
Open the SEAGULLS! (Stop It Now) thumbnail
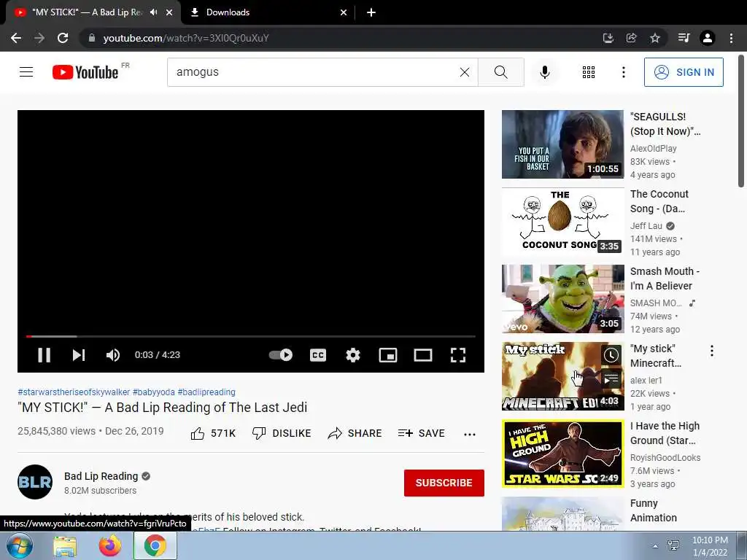click(562, 144)
